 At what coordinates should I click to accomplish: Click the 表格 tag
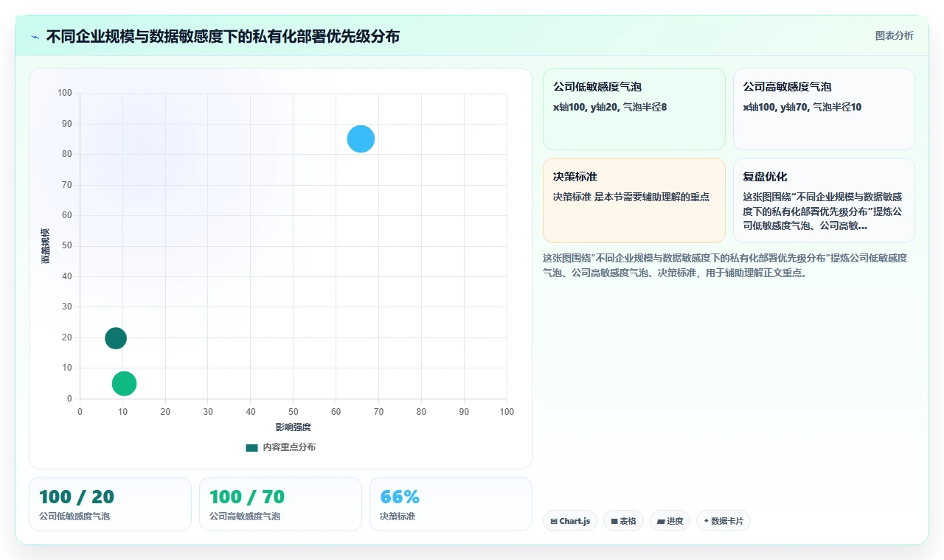pos(623,521)
